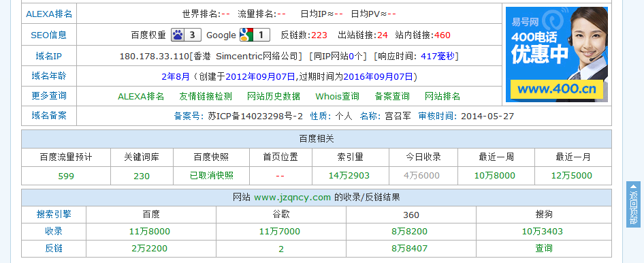644x263 pixels.
Task: Open the 400.cn advertisement banner
Action: pos(556,55)
